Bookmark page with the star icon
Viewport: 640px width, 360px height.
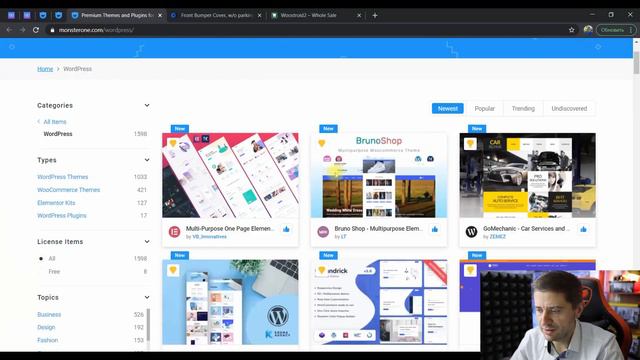[x=571, y=30]
